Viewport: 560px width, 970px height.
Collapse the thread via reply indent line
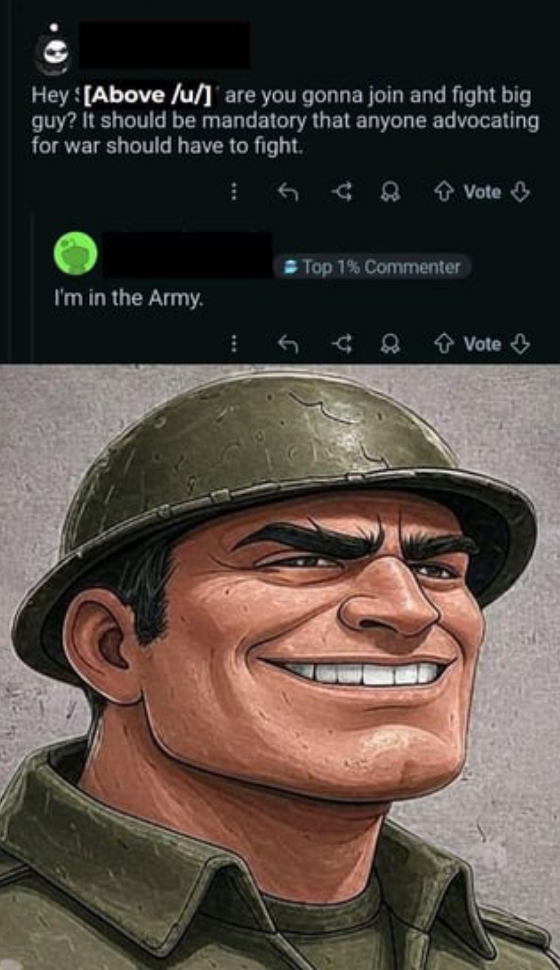click(34, 289)
